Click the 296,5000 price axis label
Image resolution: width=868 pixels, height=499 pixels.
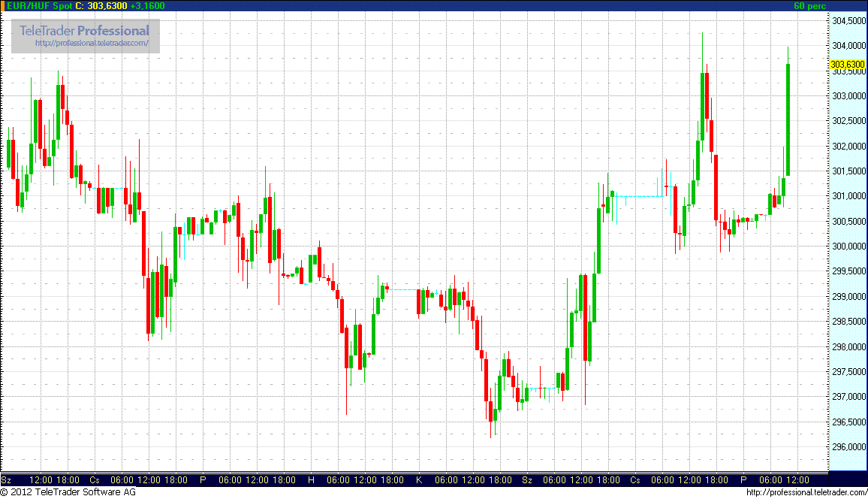point(848,422)
